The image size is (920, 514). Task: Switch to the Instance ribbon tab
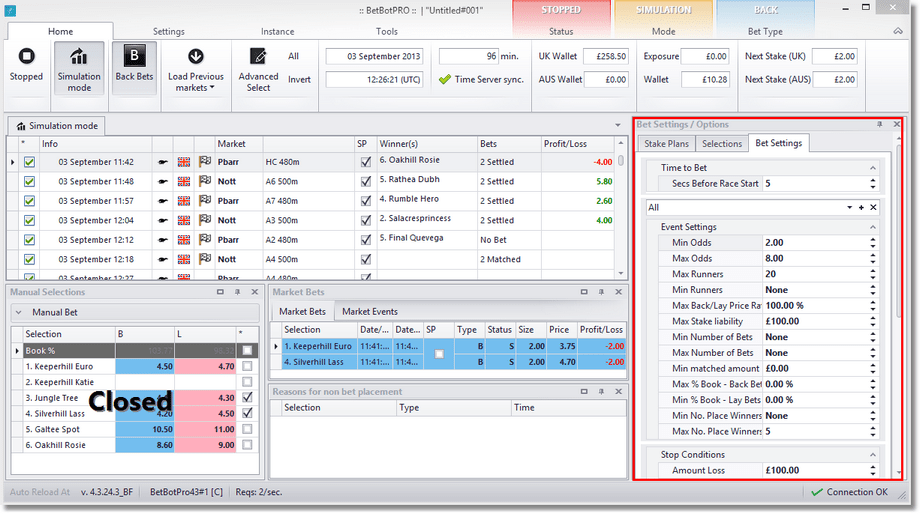278,32
